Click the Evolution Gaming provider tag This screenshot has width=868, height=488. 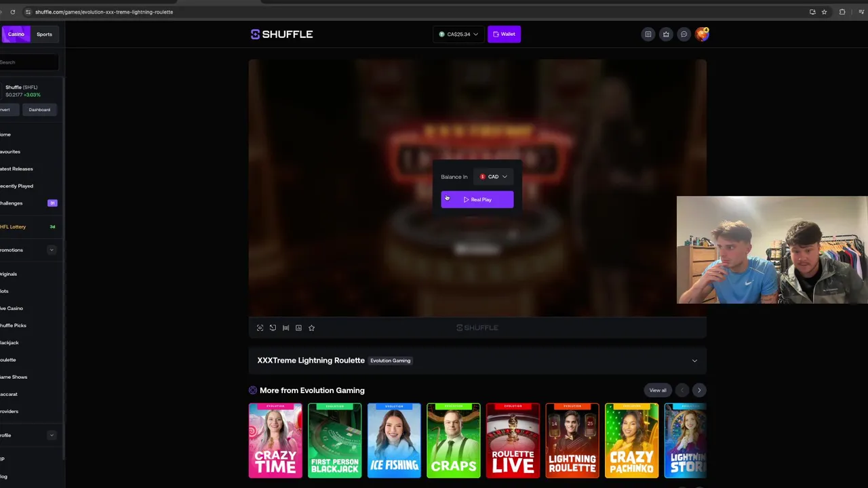(391, 361)
